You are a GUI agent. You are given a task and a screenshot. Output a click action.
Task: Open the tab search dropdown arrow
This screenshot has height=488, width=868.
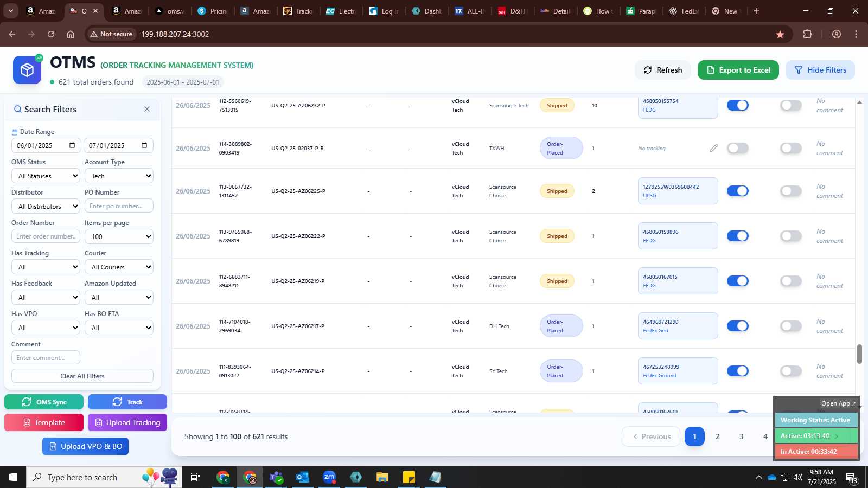(x=10, y=11)
